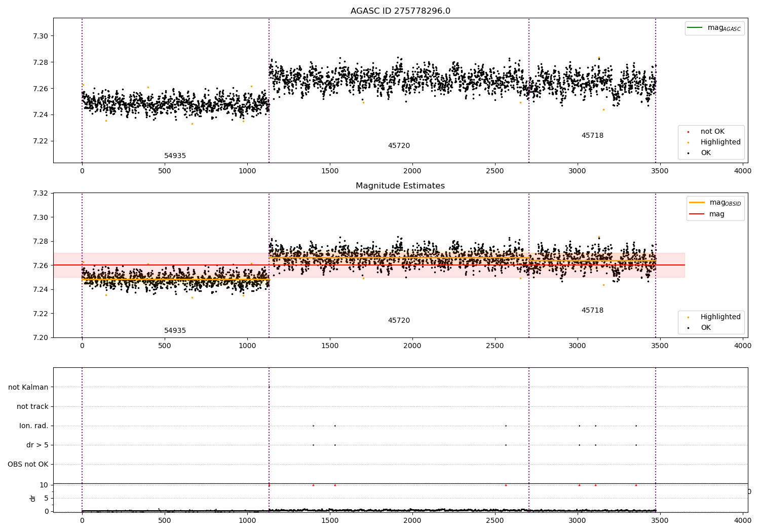760x532 pixels.
Task: Click the 7.28 tick on Magnitude Estimates axis
Action: 41,242
